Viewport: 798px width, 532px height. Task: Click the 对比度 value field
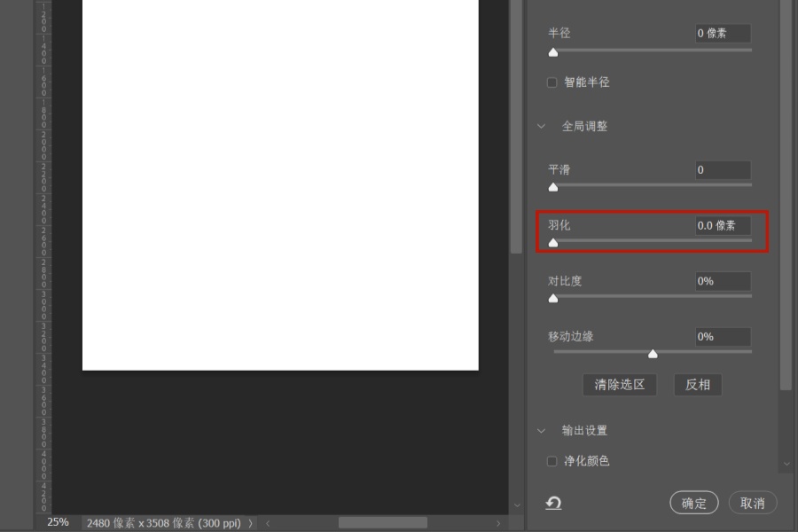pyautogui.click(x=723, y=281)
